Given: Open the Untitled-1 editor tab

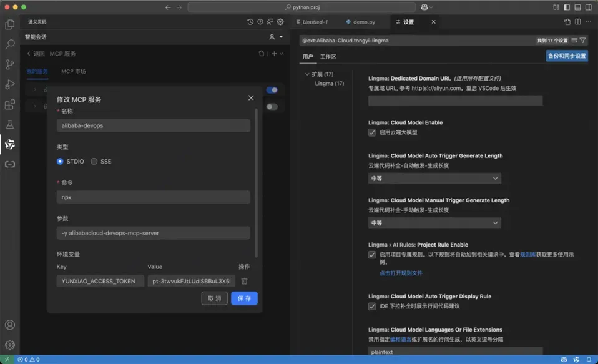Looking at the screenshot, I should point(315,22).
